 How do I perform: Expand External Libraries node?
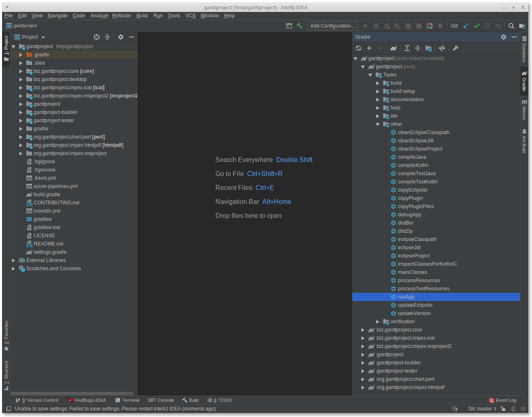(x=14, y=260)
